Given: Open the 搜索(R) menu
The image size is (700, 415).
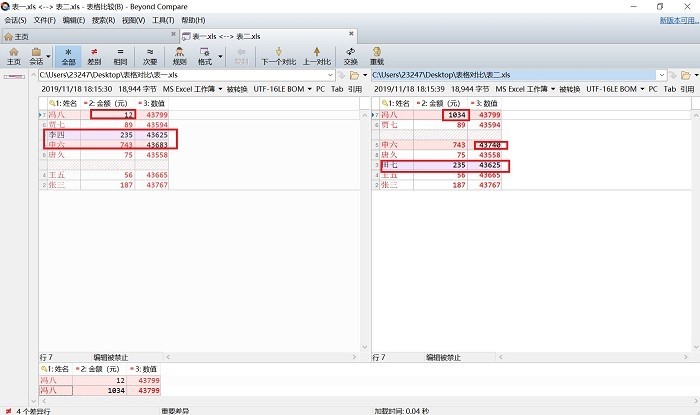Looking at the screenshot, I should (x=104, y=21).
